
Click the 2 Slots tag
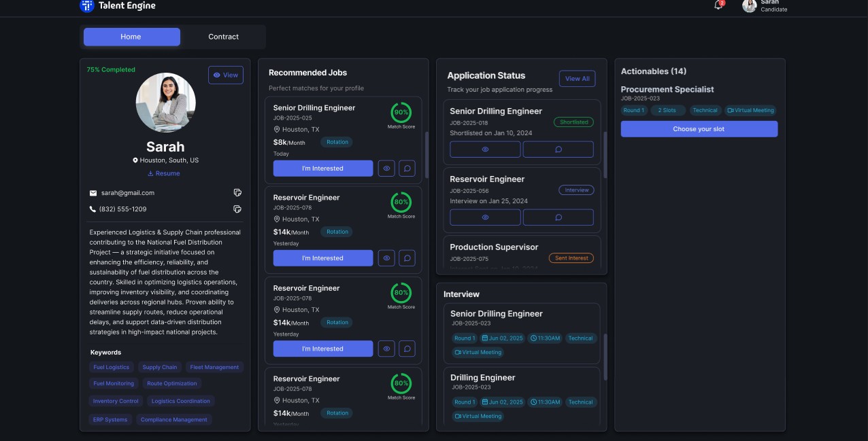point(667,110)
